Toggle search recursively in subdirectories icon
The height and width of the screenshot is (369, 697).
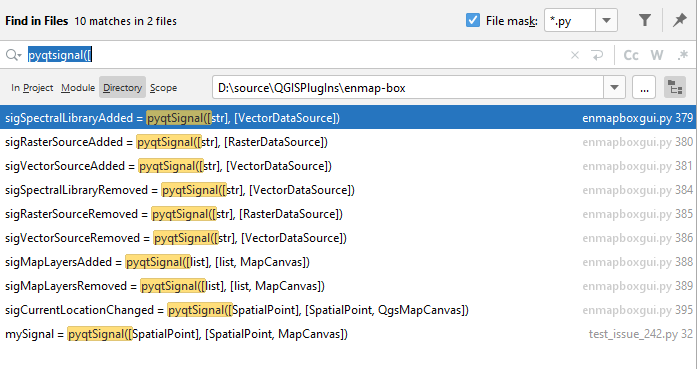[x=675, y=88]
